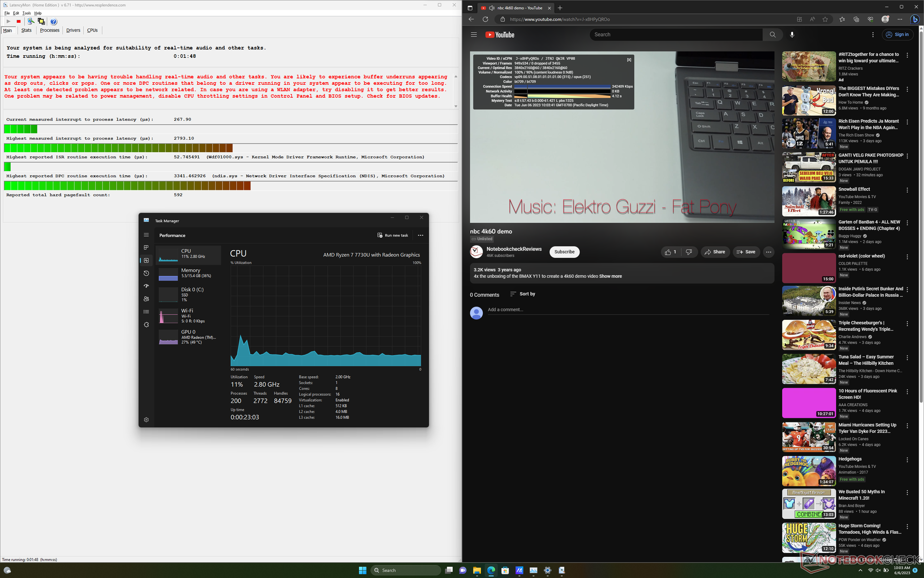Open options for red-violet color wheel video
Screen dimensions: 924x578
[x=907, y=257]
